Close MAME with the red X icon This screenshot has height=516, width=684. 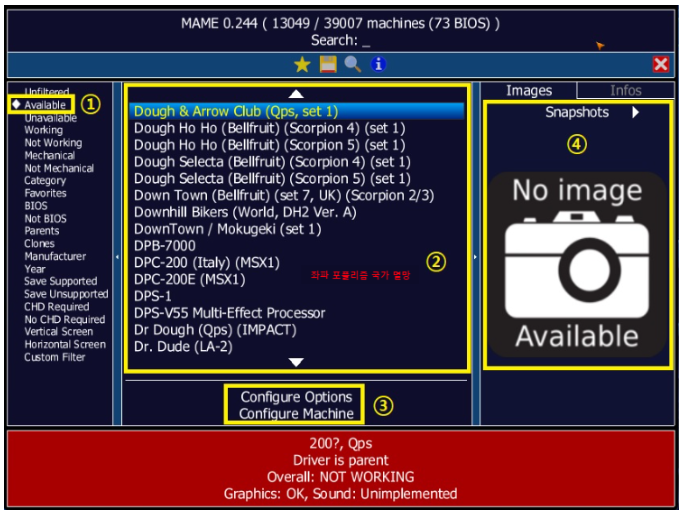click(x=660, y=65)
